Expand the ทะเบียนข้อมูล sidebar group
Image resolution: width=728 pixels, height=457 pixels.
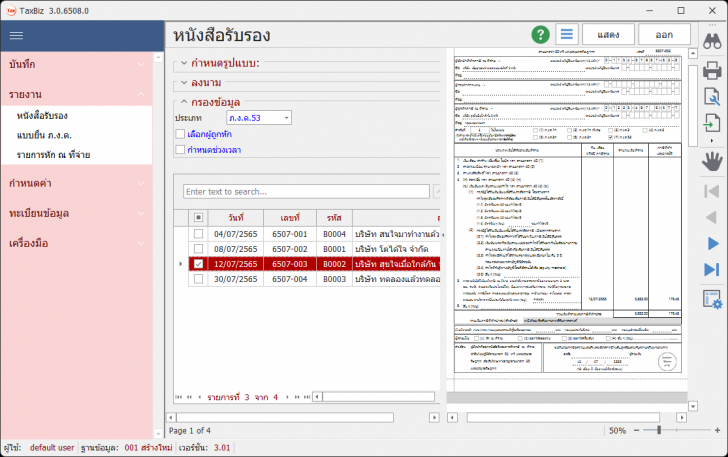pyautogui.click(x=77, y=213)
